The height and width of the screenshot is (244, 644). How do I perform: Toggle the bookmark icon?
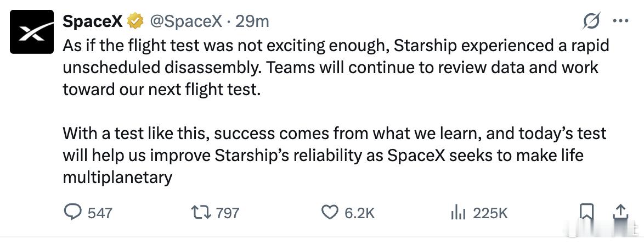pyautogui.click(x=586, y=213)
